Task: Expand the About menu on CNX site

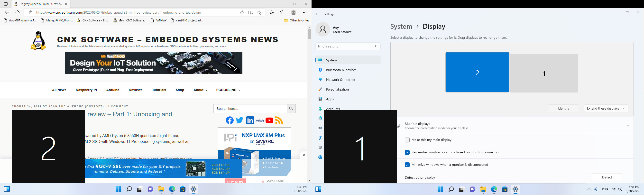Action: pyautogui.click(x=200, y=90)
